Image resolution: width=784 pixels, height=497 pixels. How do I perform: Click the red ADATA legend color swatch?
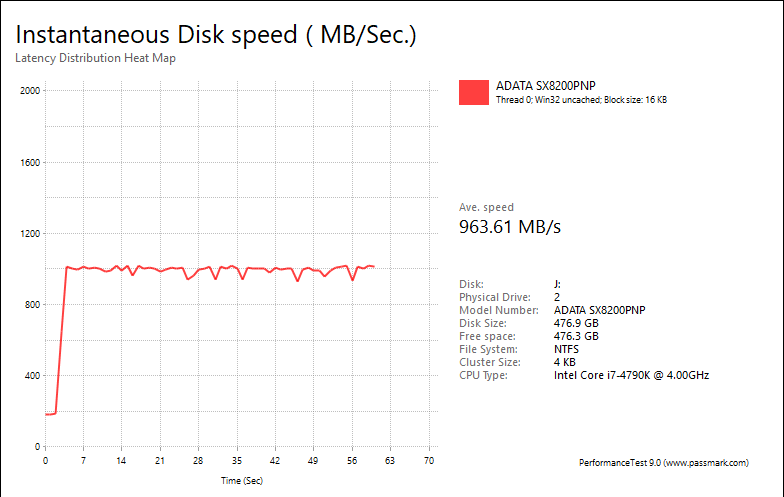(x=474, y=92)
